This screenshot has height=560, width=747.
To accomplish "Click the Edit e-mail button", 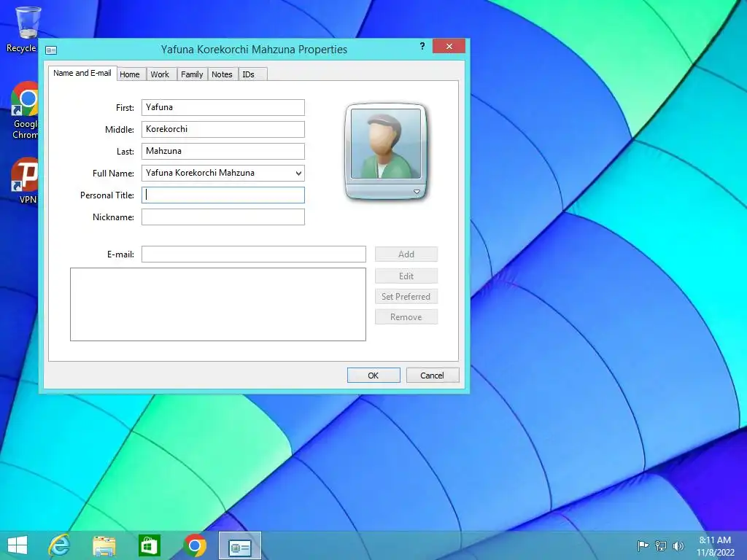I will pos(406,276).
